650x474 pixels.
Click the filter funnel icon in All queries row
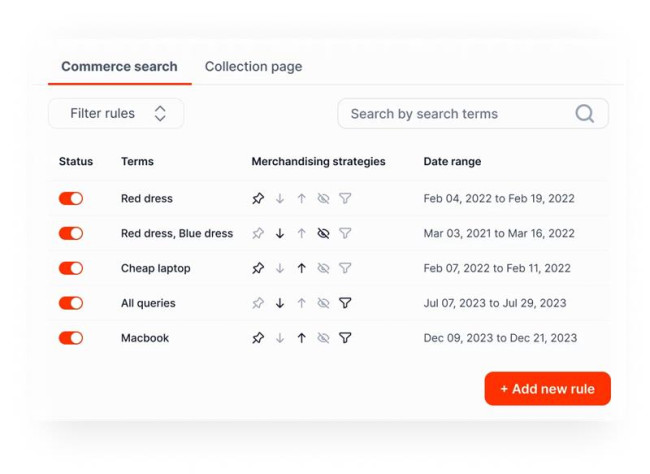(x=345, y=304)
